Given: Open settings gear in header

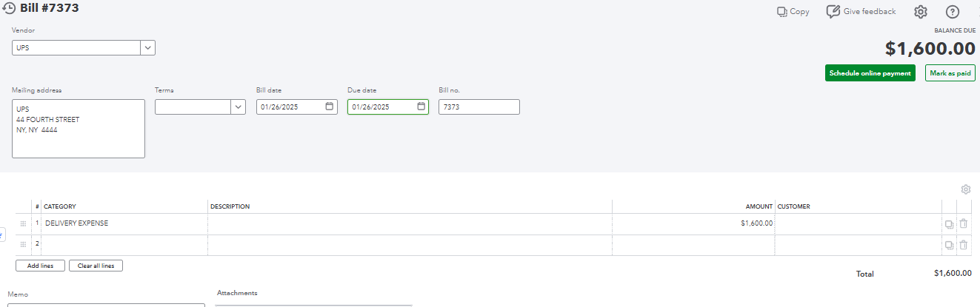Looking at the screenshot, I should point(921,12).
